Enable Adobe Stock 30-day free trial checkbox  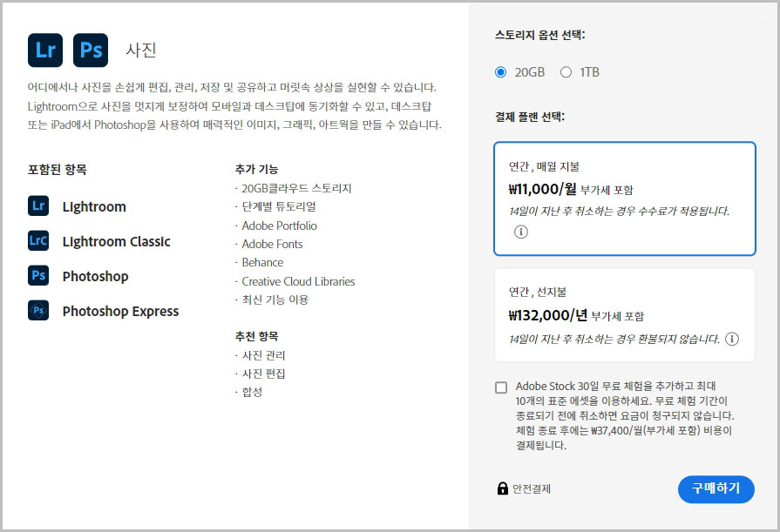point(501,387)
